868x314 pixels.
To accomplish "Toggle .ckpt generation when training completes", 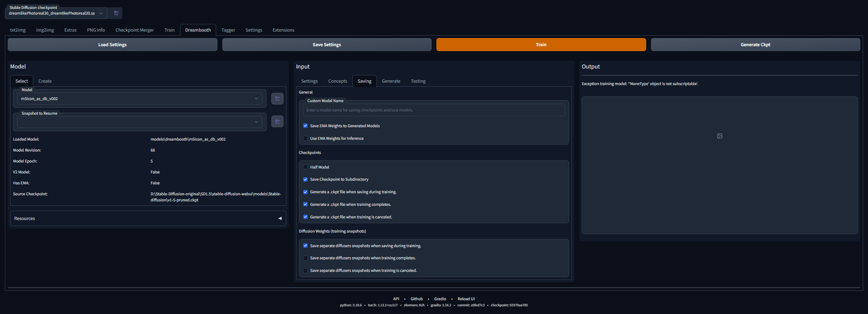I will [x=305, y=204].
